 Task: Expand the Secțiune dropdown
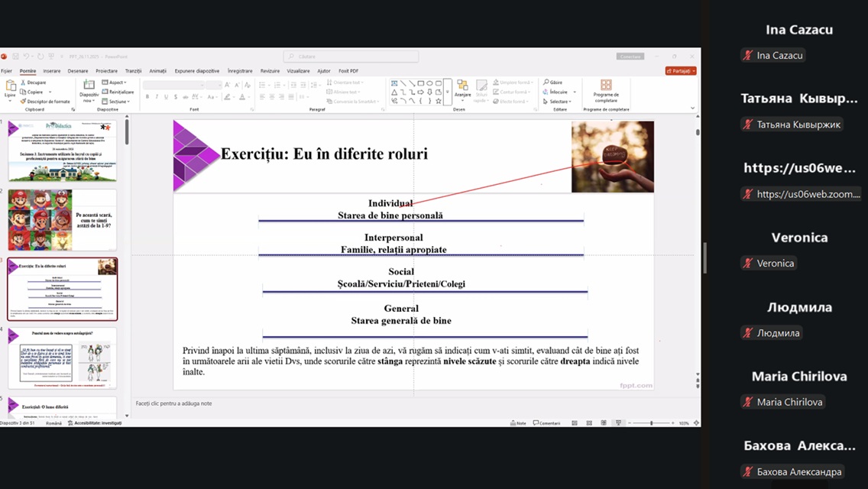[x=116, y=101]
